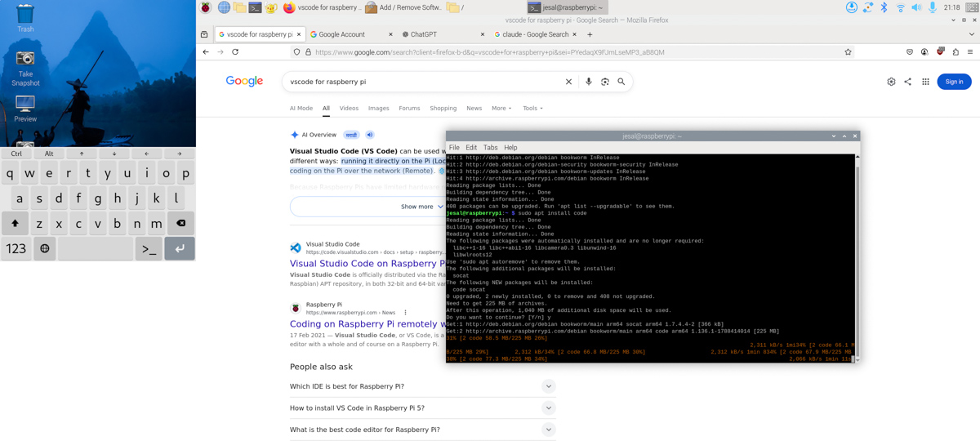Expand 'What is the best code editor' question
Image resolution: width=980 pixels, height=441 pixels.
[x=422, y=430]
